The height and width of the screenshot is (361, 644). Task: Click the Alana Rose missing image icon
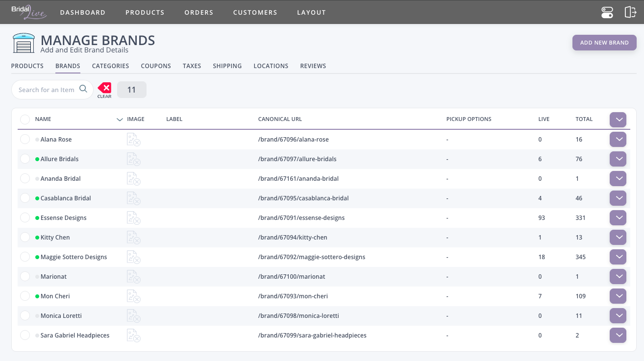(133, 140)
